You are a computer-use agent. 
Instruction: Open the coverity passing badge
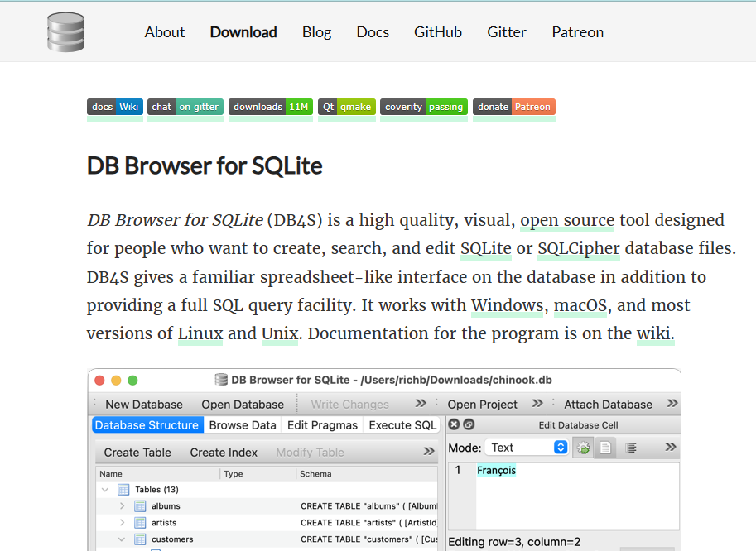click(423, 107)
